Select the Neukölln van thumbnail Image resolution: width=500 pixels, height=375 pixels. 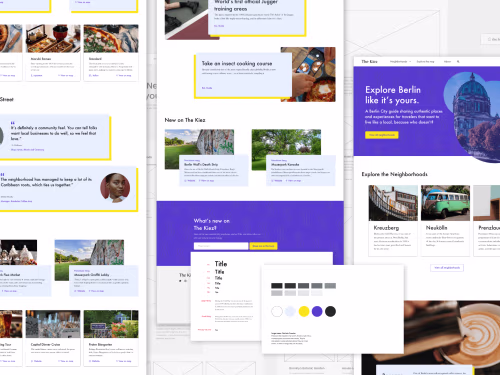445,203
